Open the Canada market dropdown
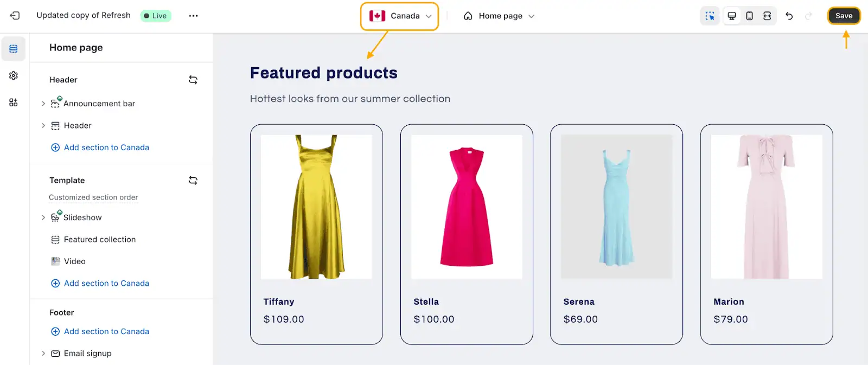The height and width of the screenshot is (365, 868). coord(400,16)
